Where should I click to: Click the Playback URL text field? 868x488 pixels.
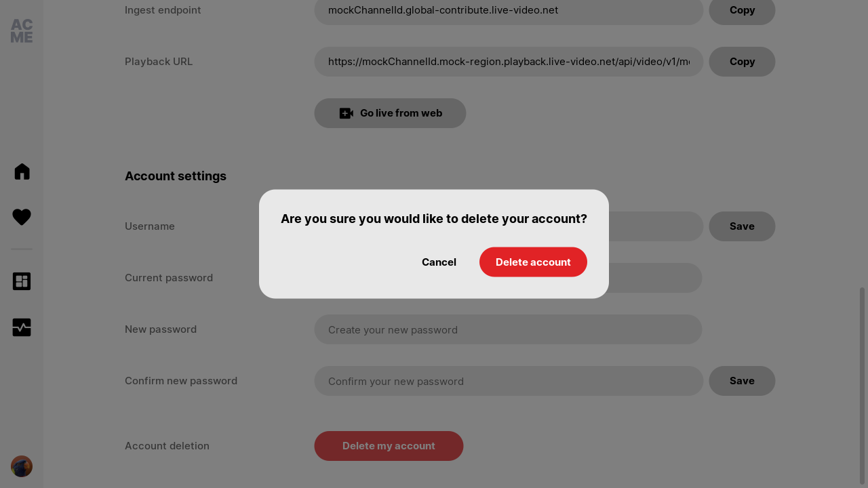[x=509, y=62]
